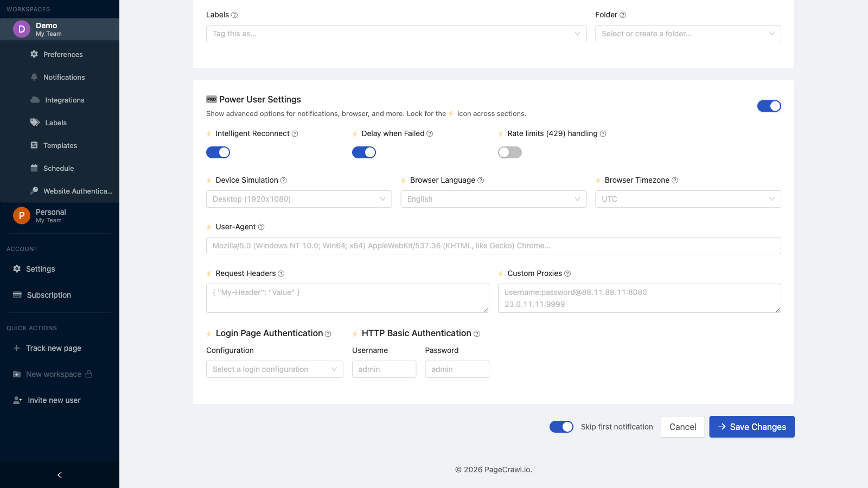Enable Rate limits (429) handling
The height and width of the screenshot is (488, 868).
(x=509, y=152)
